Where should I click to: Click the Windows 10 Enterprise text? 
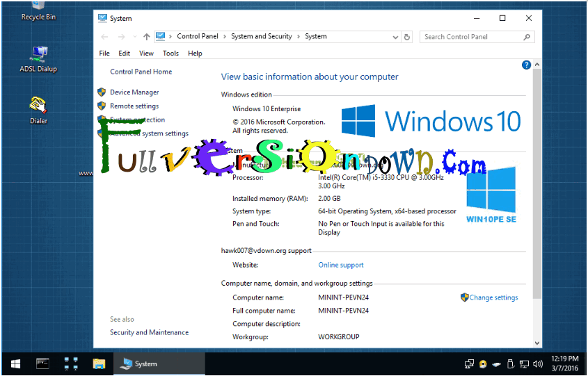tap(267, 108)
